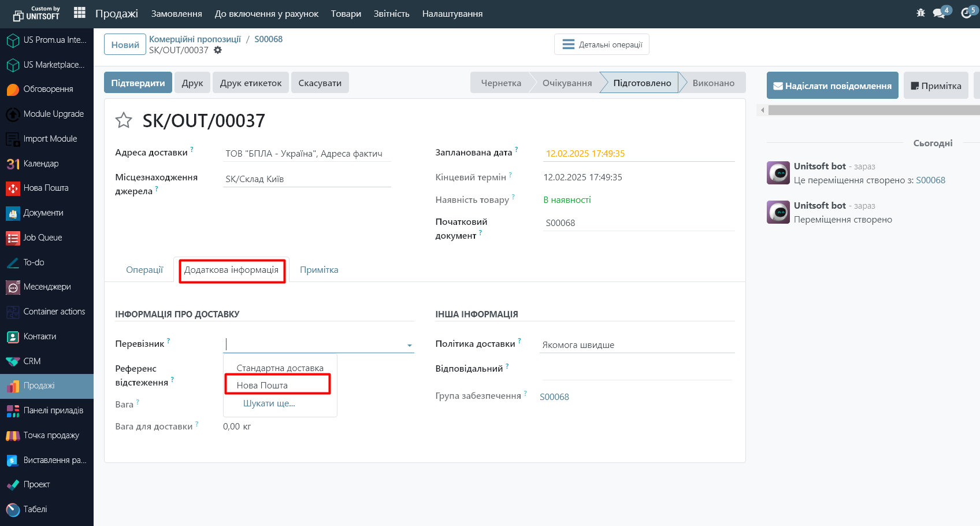Click the Підтвердити button
Image resolution: width=980 pixels, height=526 pixels.
[x=138, y=83]
